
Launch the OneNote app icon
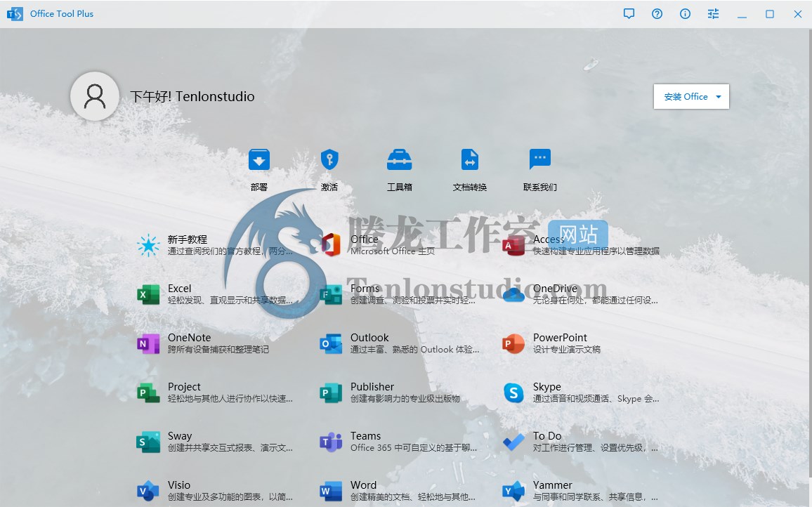coord(149,343)
